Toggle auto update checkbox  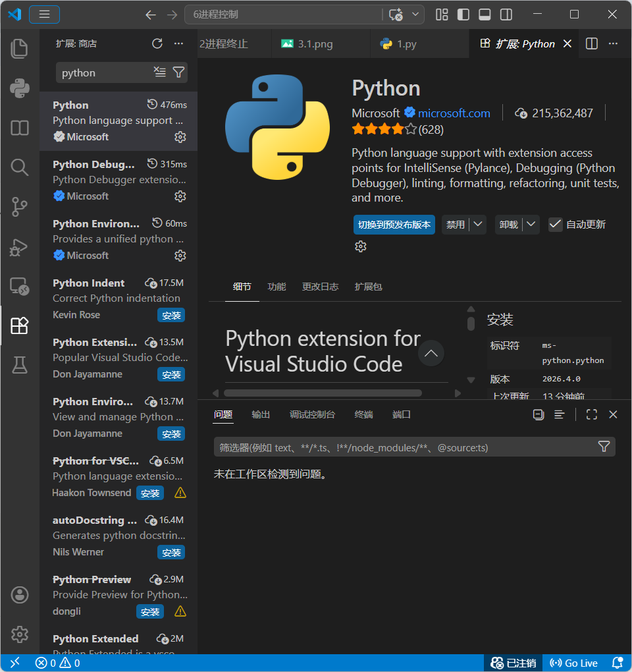(556, 225)
